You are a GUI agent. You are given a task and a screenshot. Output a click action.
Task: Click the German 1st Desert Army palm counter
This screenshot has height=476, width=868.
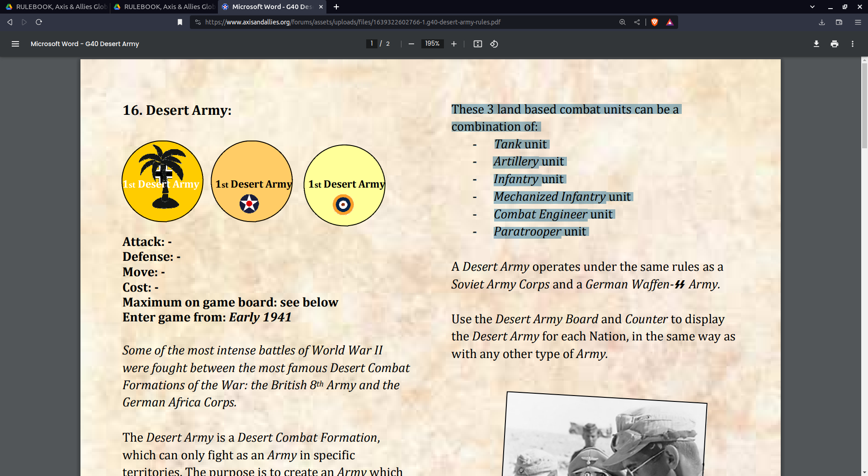point(162,181)
